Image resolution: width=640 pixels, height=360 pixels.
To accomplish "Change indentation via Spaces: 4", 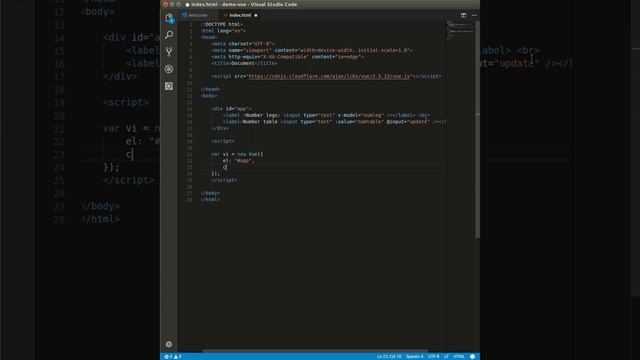I will (x=414, y=356).
